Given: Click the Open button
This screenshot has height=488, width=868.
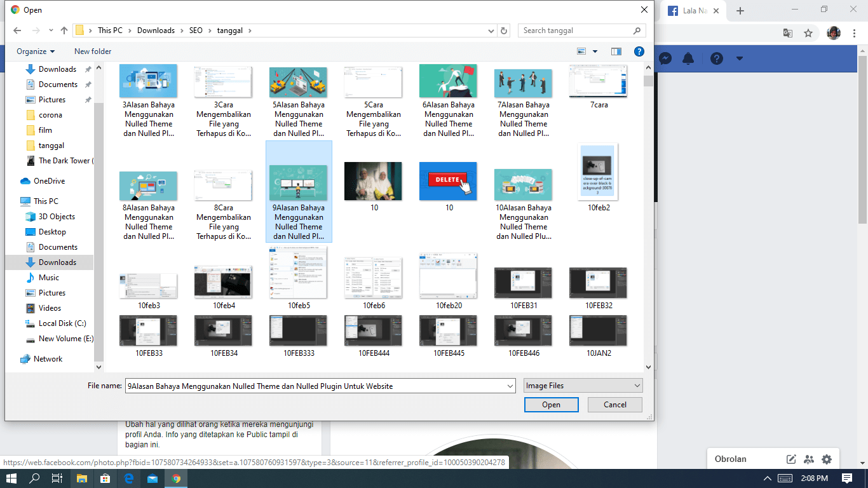Looking at the screenshot, I should (x=551, y=405).
